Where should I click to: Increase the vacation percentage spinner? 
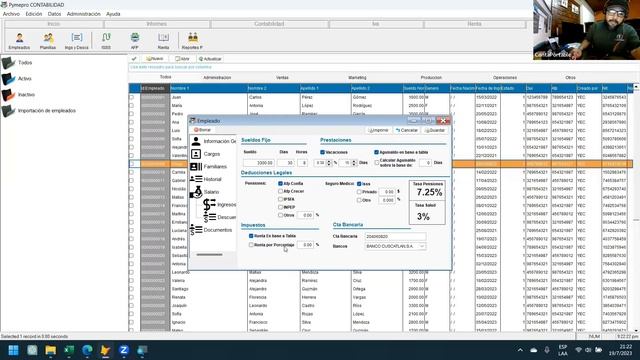[329, 161]
